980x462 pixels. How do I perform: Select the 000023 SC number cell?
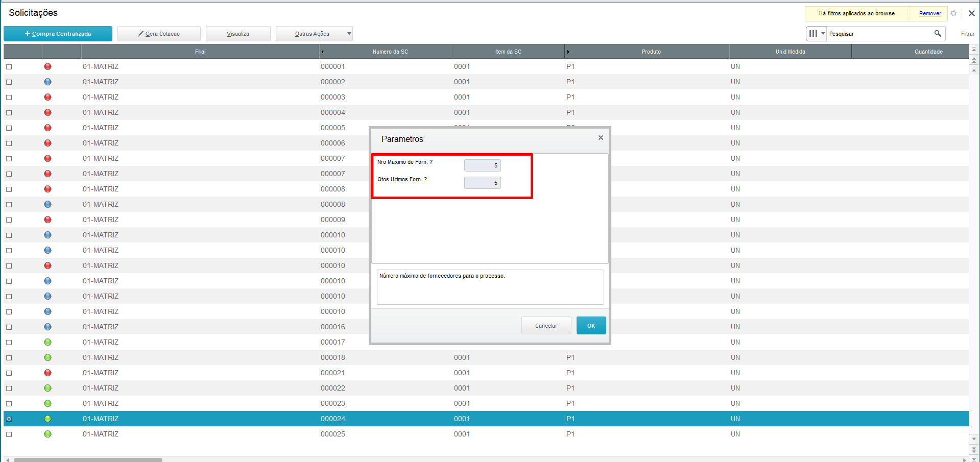coord(333,403)
